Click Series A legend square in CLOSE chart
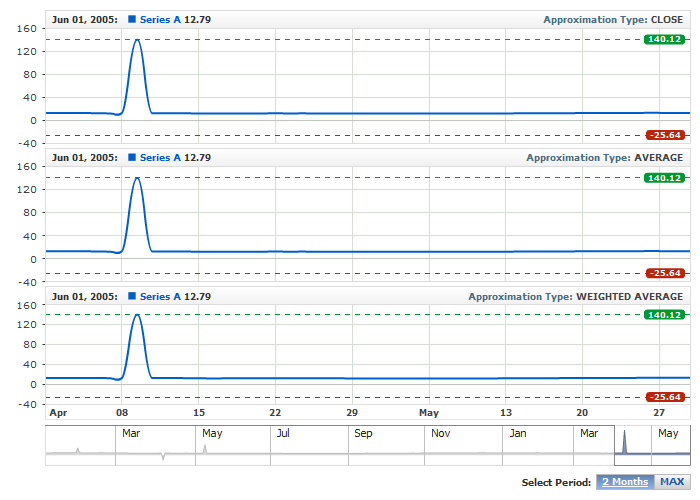This screenshot has height=500, width=700. click(x=132, y=19)
